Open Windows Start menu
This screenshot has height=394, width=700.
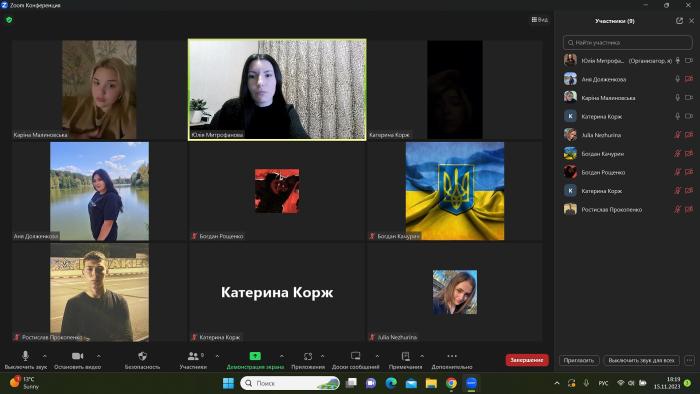[228, 383]
